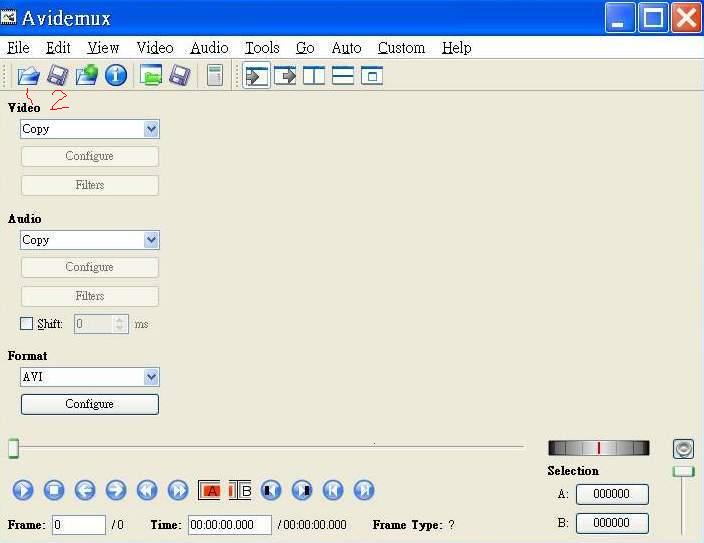Viewport: 704px width, 543px height.
Task: Search next black frame
Action: [302, 490]
